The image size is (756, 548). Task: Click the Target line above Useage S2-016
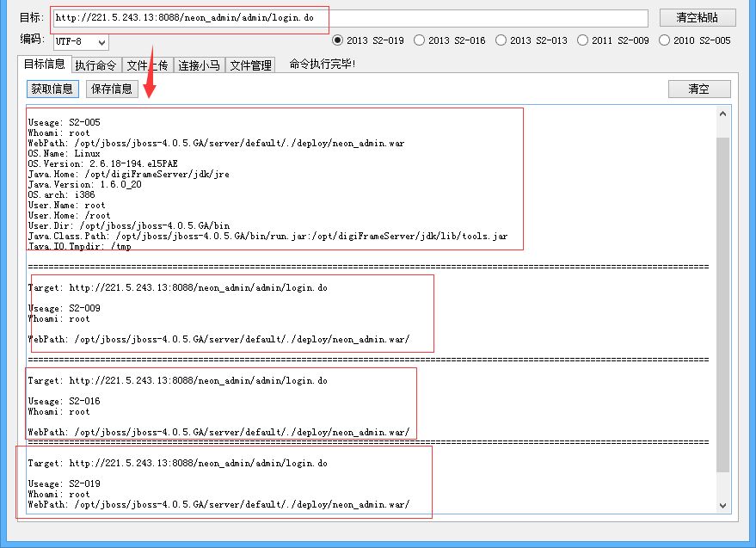click(x=177, y=381)
